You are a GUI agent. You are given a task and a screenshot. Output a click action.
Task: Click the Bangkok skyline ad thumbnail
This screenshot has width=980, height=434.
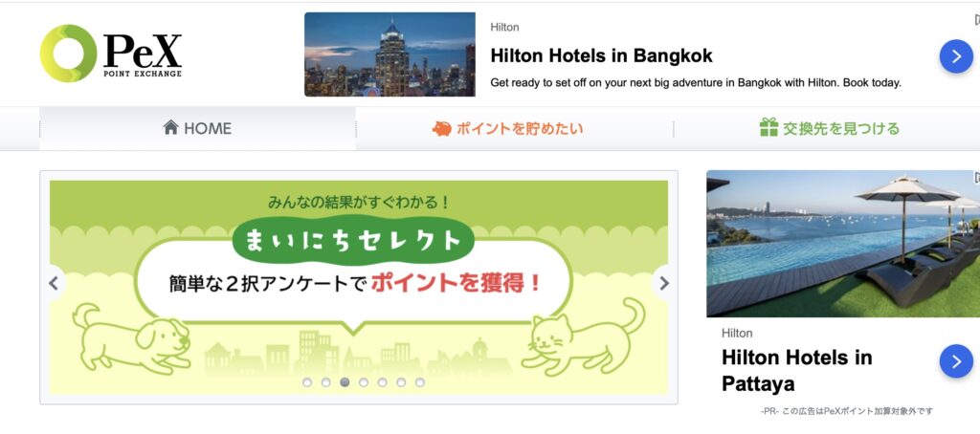[390, 54]
